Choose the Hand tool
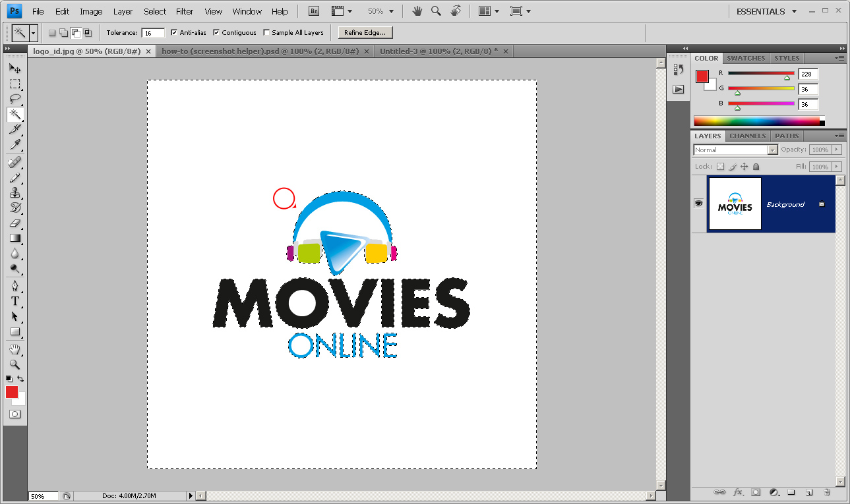The width and height of the screenshot is (850, 504). 15,349
